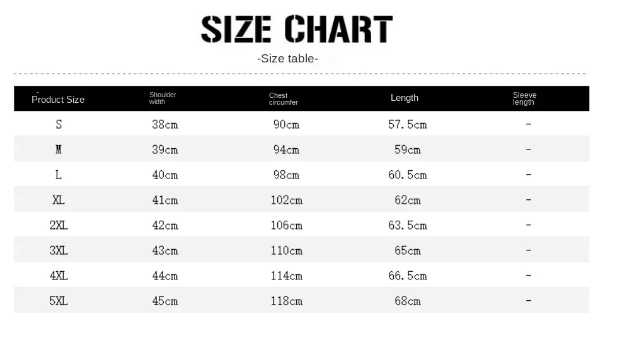Click the S size row label
Screen dimensions: 644x357
(x=59, y=124)
